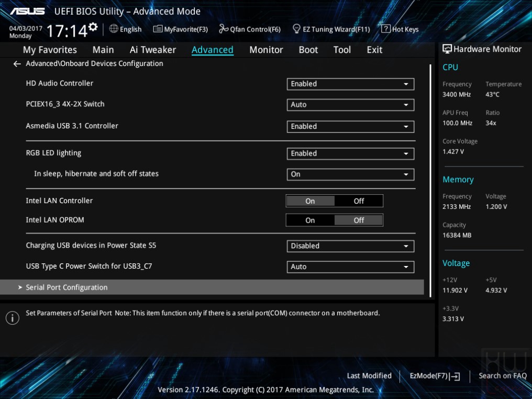532x399 pixels.
Task: Turn Intel LAN Controller Off
Action: tap(359, 201)
